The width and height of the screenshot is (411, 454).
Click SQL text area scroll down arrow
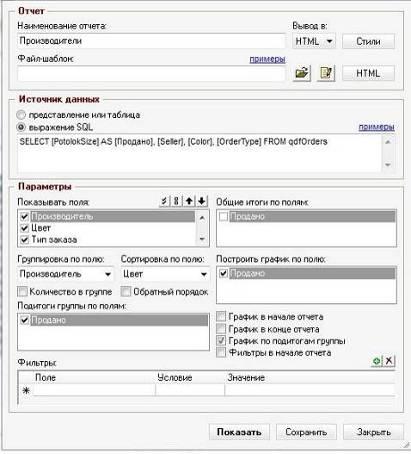(388, 165)
